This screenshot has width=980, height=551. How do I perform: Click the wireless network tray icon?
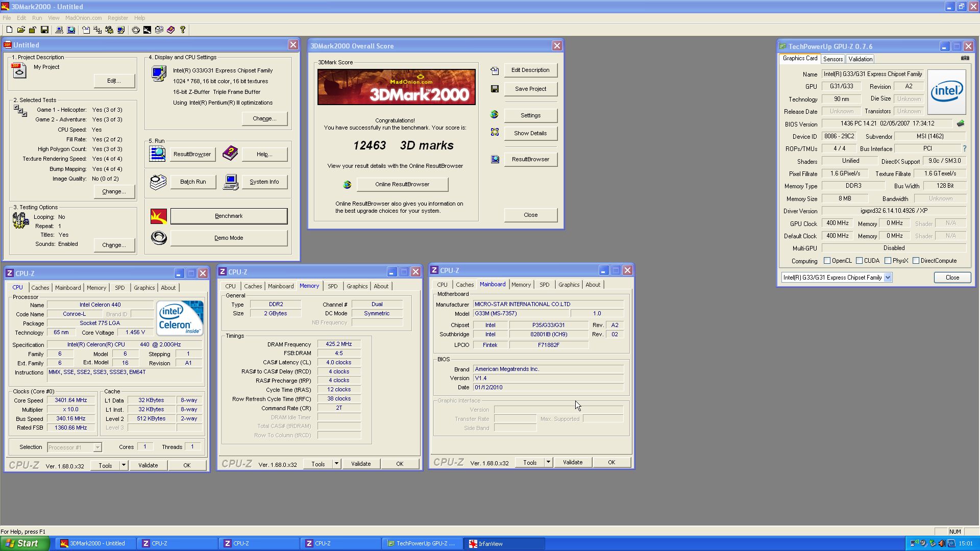click(915, 543)
